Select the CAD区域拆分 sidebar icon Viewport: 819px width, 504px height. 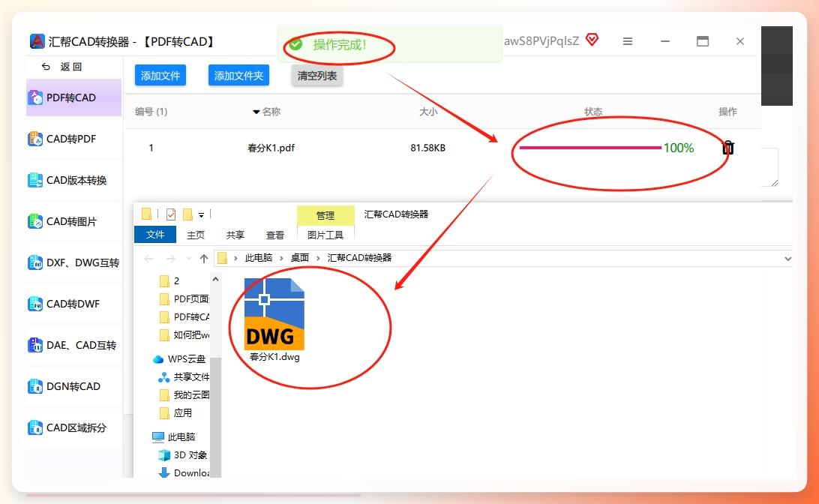(35, 427)
